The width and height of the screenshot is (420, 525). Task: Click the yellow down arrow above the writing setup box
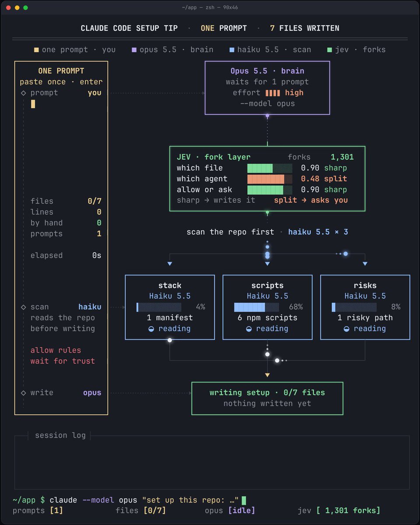pos(267,375)
